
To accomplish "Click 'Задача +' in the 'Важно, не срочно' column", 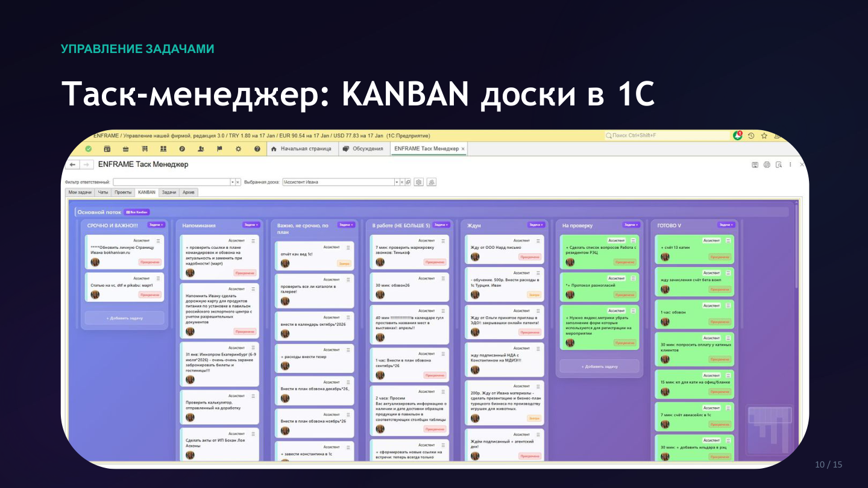I will 346,225.
